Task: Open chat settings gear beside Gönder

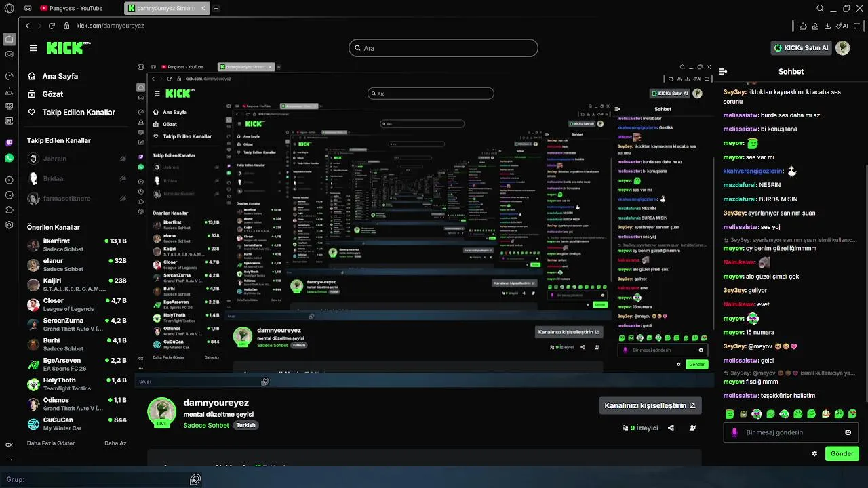Action: [x=814, y=453]
